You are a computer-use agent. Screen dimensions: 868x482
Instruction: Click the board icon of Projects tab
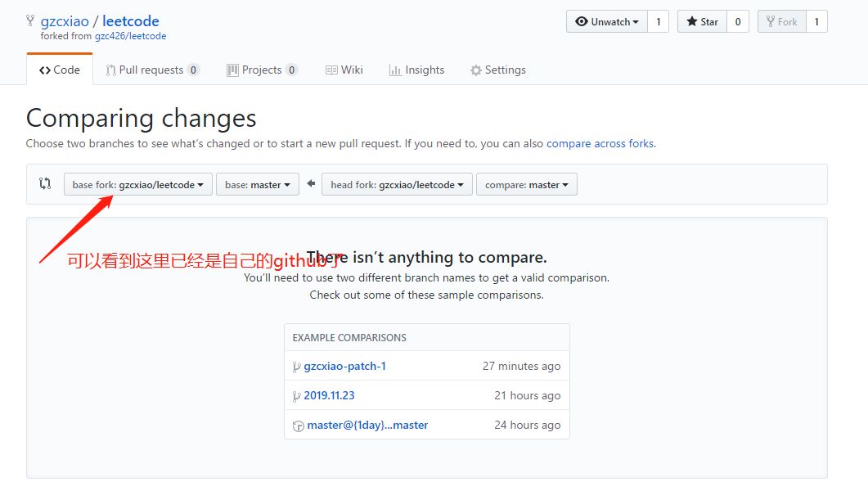coord(232,70)
